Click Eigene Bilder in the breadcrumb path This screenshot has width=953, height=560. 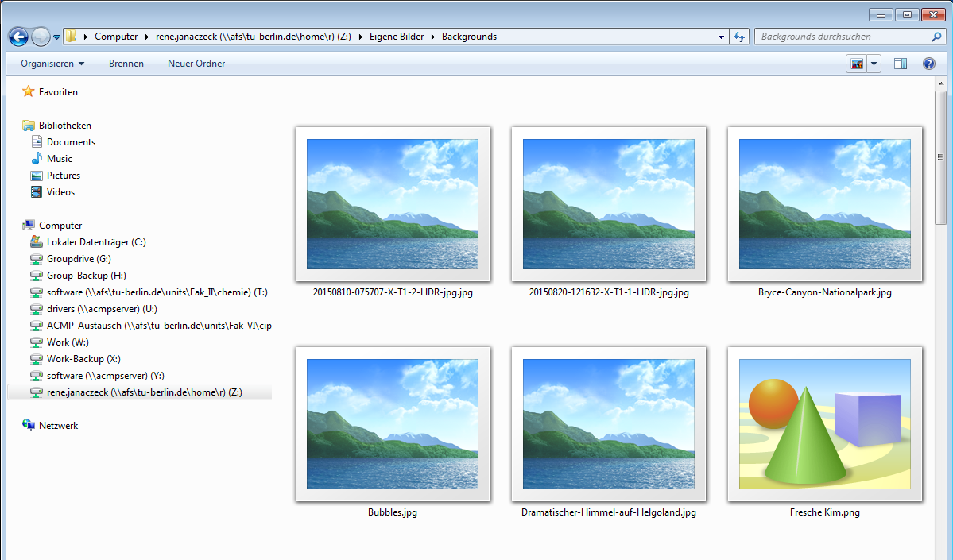click(396, 37)
